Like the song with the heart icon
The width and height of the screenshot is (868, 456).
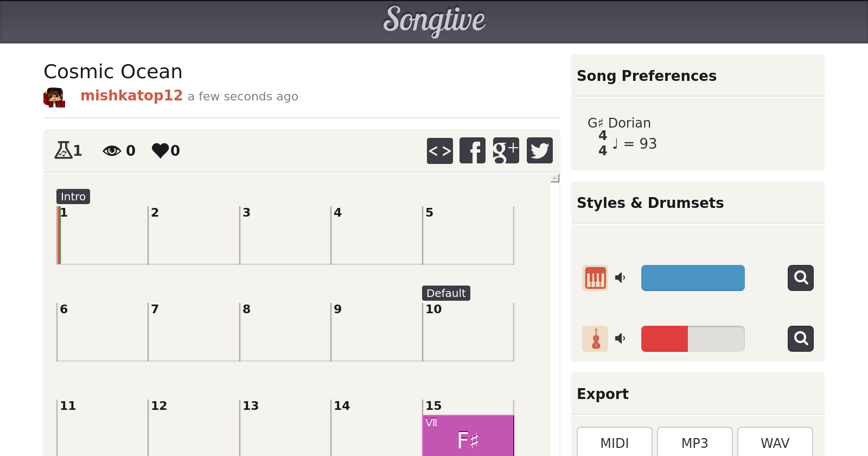[161, 150]
